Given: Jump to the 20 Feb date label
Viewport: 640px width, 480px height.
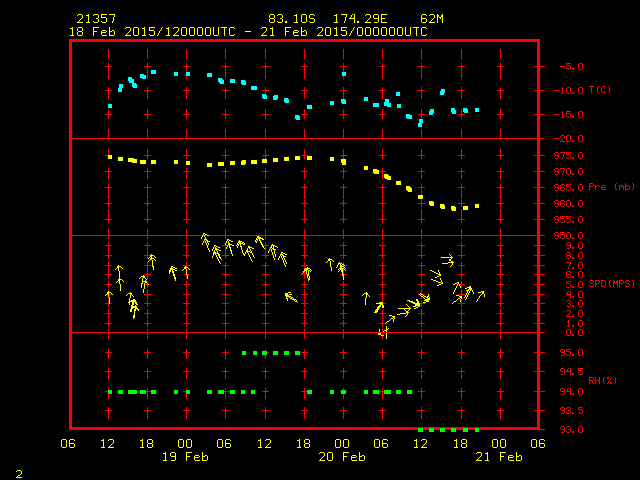Looking at the screenshot, I should tap(341, 457).
